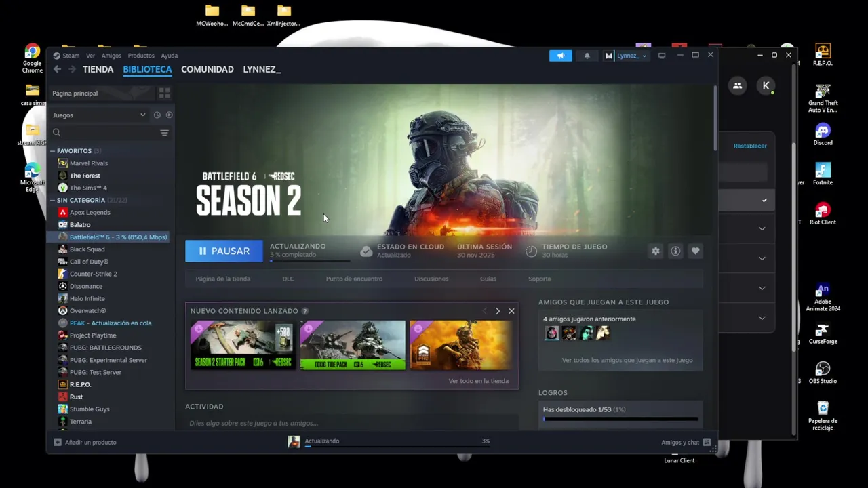Click Ver todos los amigos link

[627, 360]
